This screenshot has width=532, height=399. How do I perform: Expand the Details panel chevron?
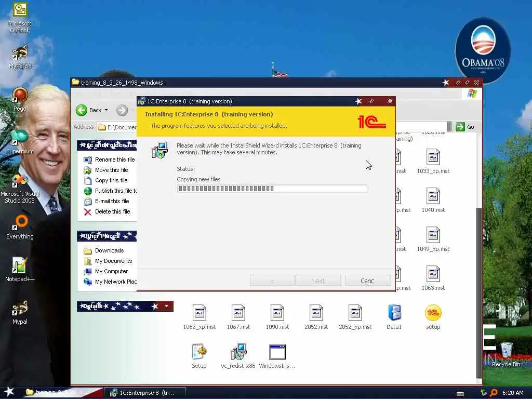(x=166, y=306)
